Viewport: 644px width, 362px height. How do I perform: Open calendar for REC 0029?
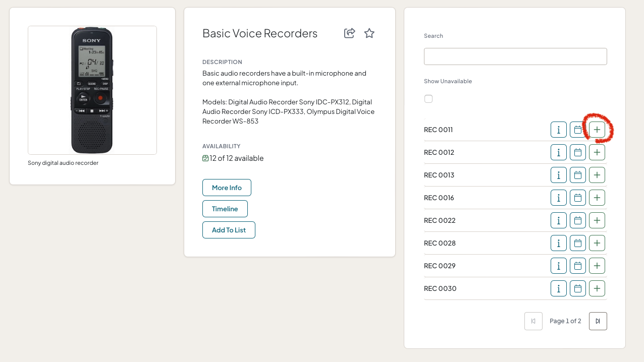pyautogui.click(x=578, y=266)
